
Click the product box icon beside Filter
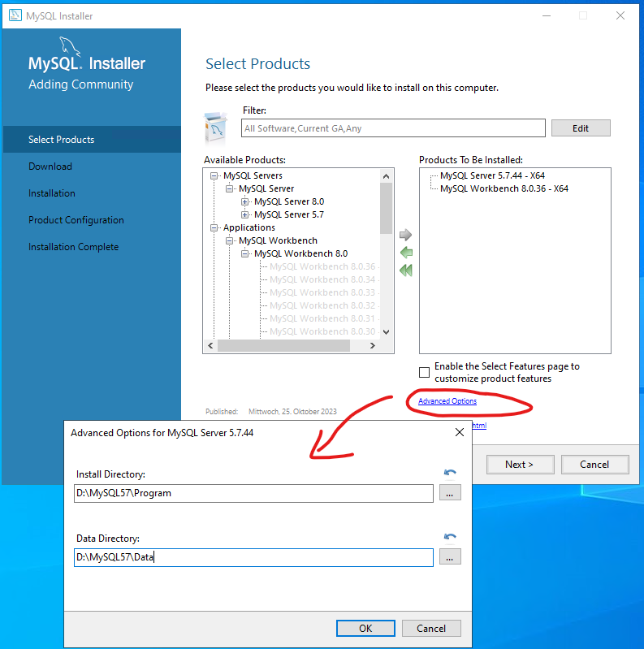tap(216, 128)
